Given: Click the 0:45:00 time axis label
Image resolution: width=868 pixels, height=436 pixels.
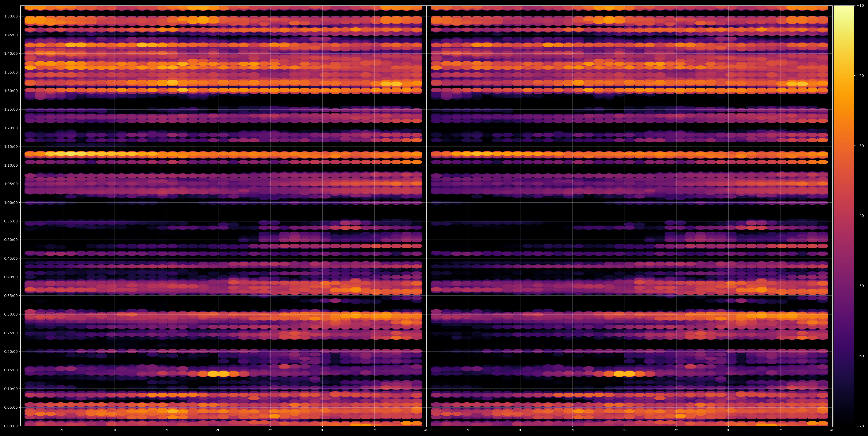Looking at the screenshot, I should tap(11, 258).
